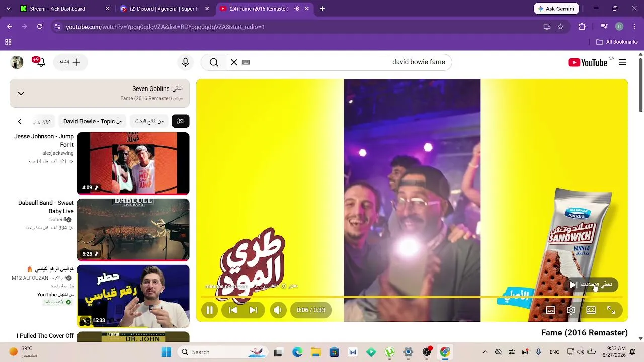The height and width of the screenshot is (362, 644).
Task: Open the Chrome extensions puzzle icon
Action: pos(582,27)
